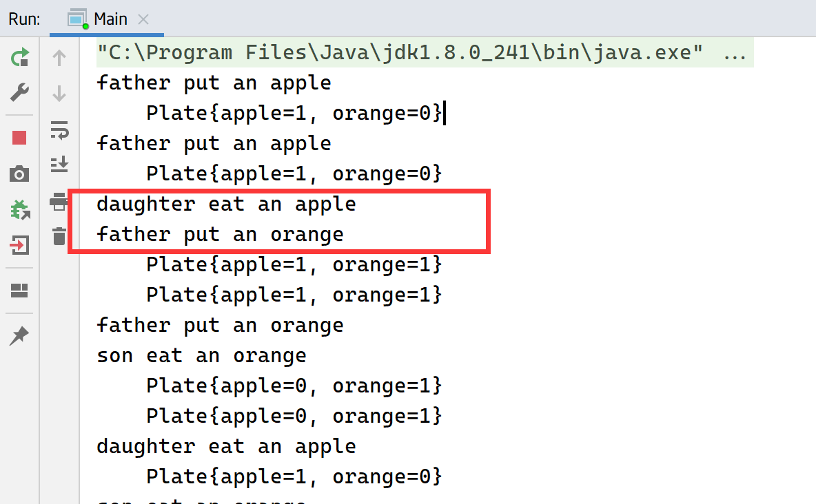Image resolution: width=816 pixels, height=504 pixels.
Task: Expand the folded java.exe command line
Action: coord(736,53)
